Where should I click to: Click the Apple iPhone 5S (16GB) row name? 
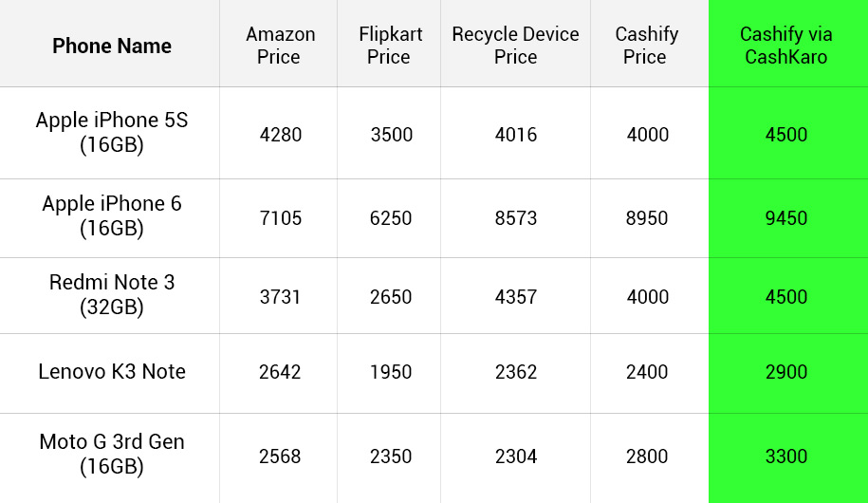tap(112, 133)
